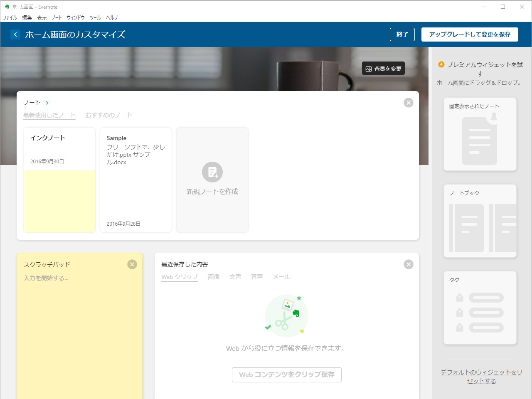Viewport: 532px width, 399px height.
Task: Click the premium badge icon beside プレミアムウィジェットを試す
Action: click(x=441, y=64)
